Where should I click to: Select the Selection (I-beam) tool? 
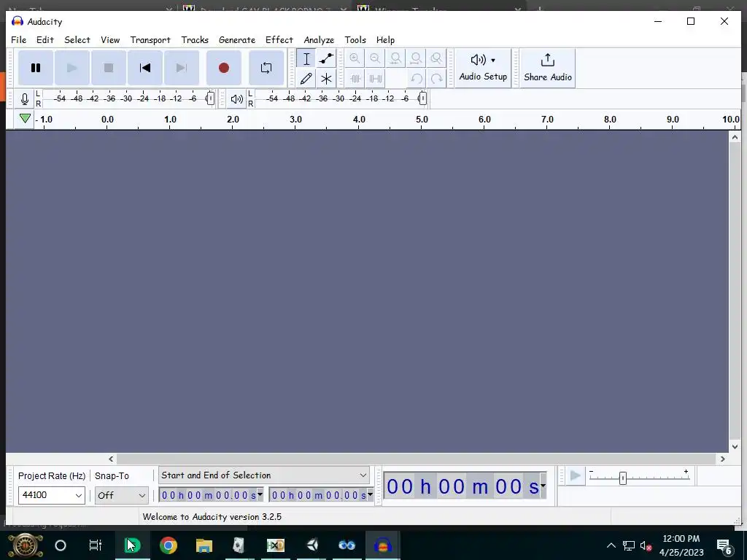click(x=306, y=58)
